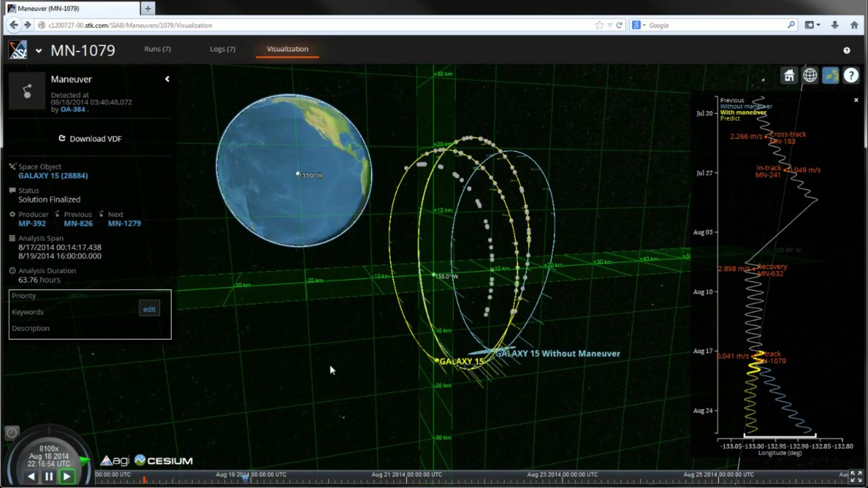Open space object GALAXY 15 (28884) link
Image resolution: width=868 pixels, height=488 pixels.
pyautogui.click(x=53, y=176)
